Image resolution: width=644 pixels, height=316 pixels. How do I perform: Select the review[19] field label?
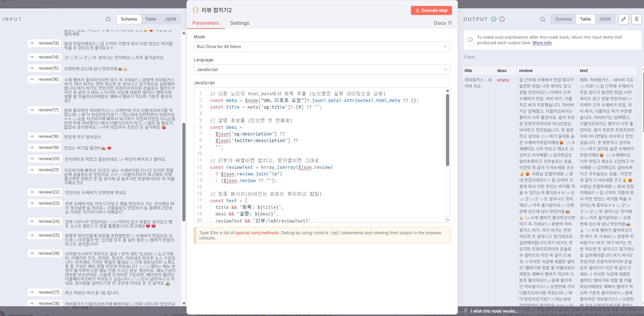pyautogui.click(x=49, y=148)
